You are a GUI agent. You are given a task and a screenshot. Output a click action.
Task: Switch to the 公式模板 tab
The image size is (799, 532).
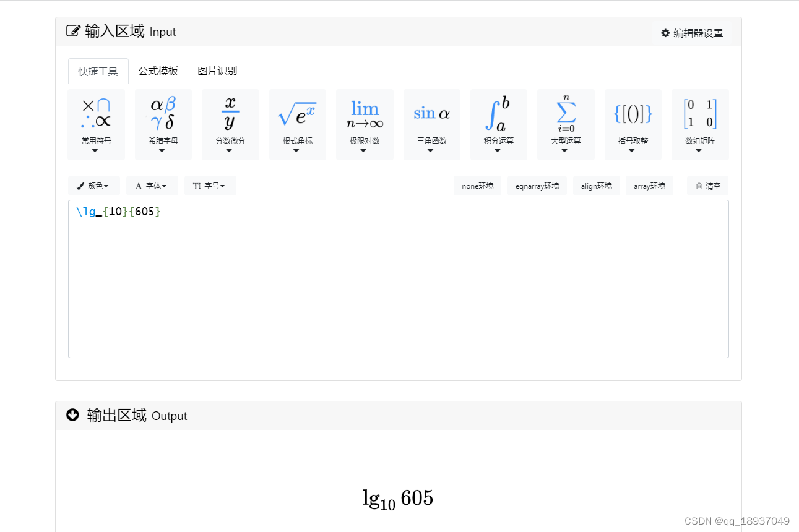click(x=158, y=71)
